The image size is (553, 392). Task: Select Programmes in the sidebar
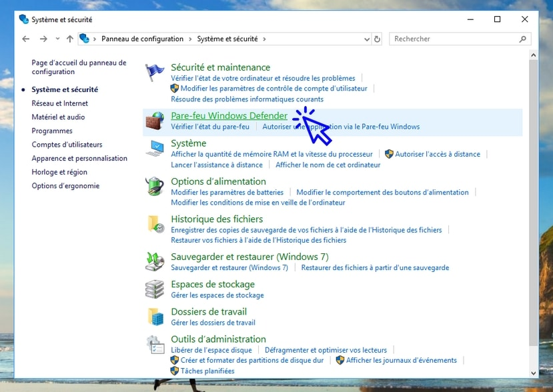[52, 131]
